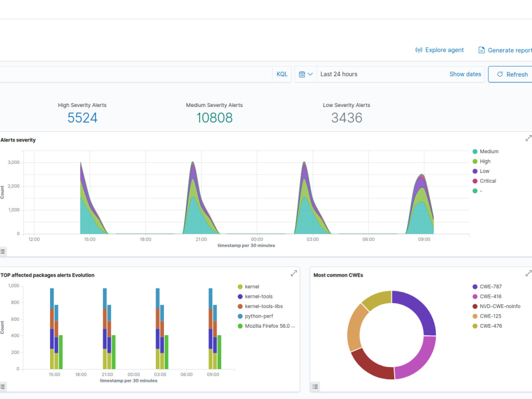Screen dimensions: 532x399
Task: Click the kernel-tools legend entry
Action: click(255, 296)
